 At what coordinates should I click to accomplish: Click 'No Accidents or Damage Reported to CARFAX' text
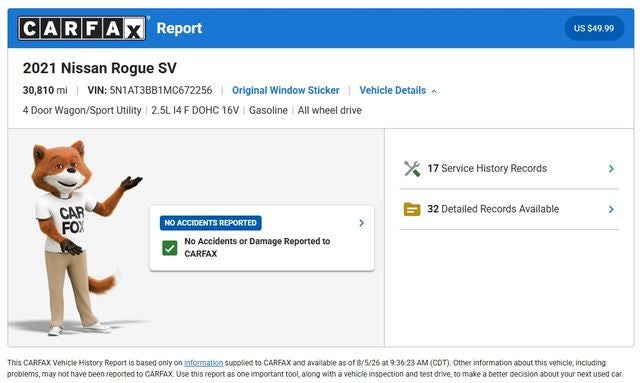257,247
